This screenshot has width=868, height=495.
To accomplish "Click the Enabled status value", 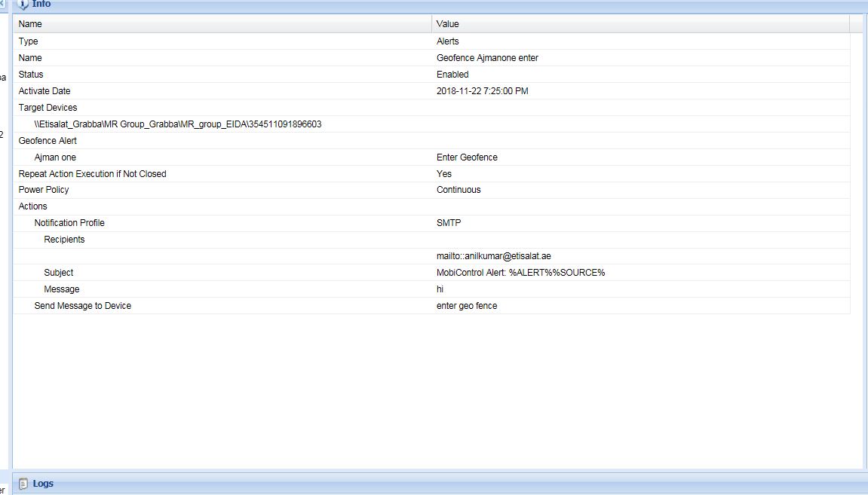I will [x=452, y=75].
